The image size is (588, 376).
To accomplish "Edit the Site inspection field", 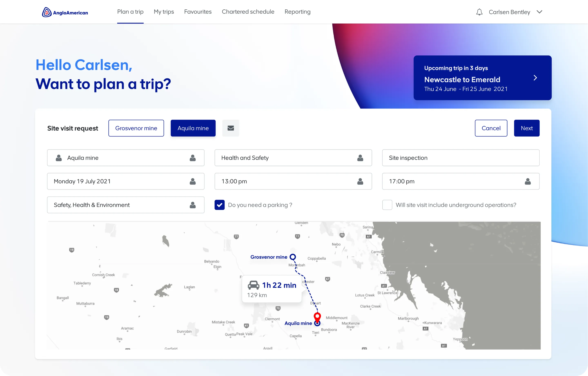I will pos(461,158).
